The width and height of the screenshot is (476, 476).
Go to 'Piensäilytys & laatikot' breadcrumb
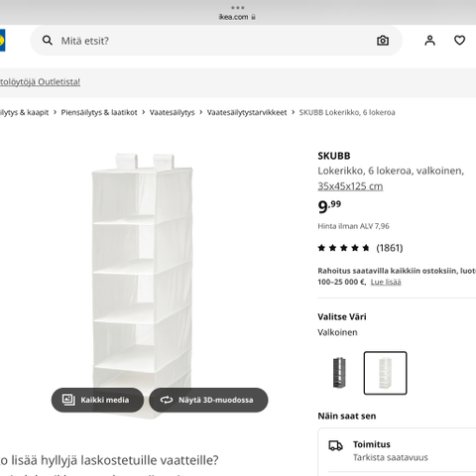[x=99, y=112]
